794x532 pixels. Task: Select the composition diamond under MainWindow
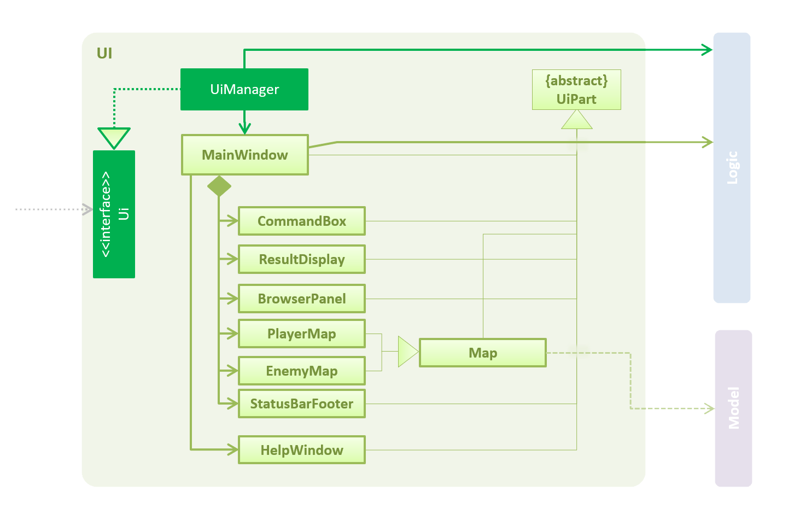pyautogui.click(x=219, y=186)
